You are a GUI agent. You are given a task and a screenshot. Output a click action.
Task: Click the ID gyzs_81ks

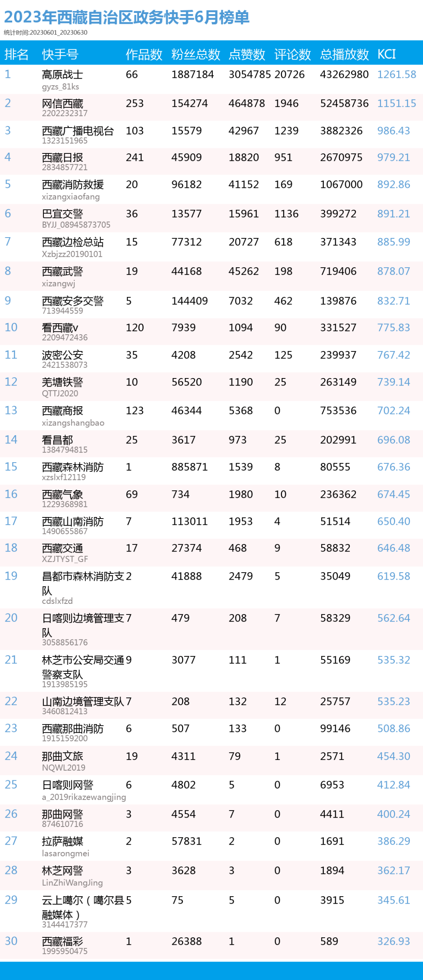[60, 87]
